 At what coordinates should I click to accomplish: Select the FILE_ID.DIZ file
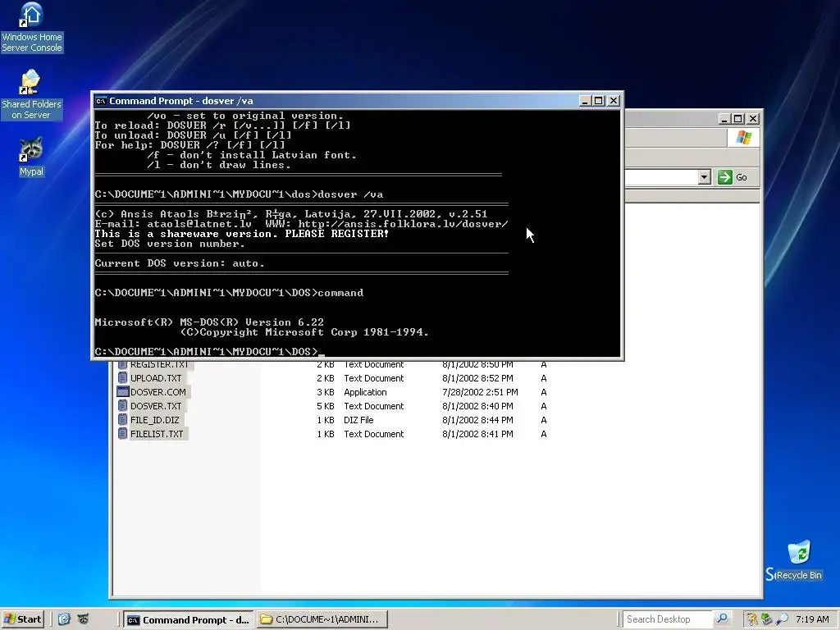[x=155, y=420]
